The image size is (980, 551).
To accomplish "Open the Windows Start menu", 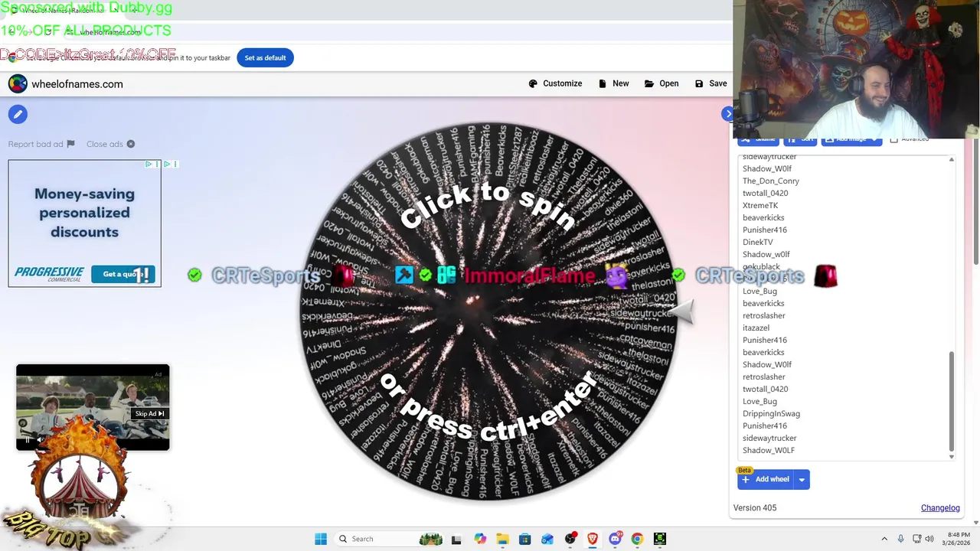I will pyautogui.click(x=321, y=539).
